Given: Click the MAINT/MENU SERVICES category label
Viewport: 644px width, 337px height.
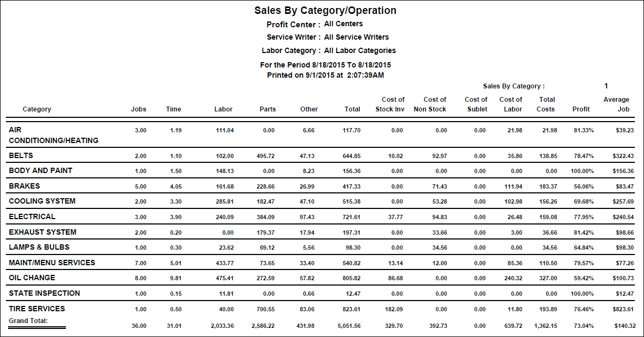Looking at the screenshot, I should click(x=52, y=263).
